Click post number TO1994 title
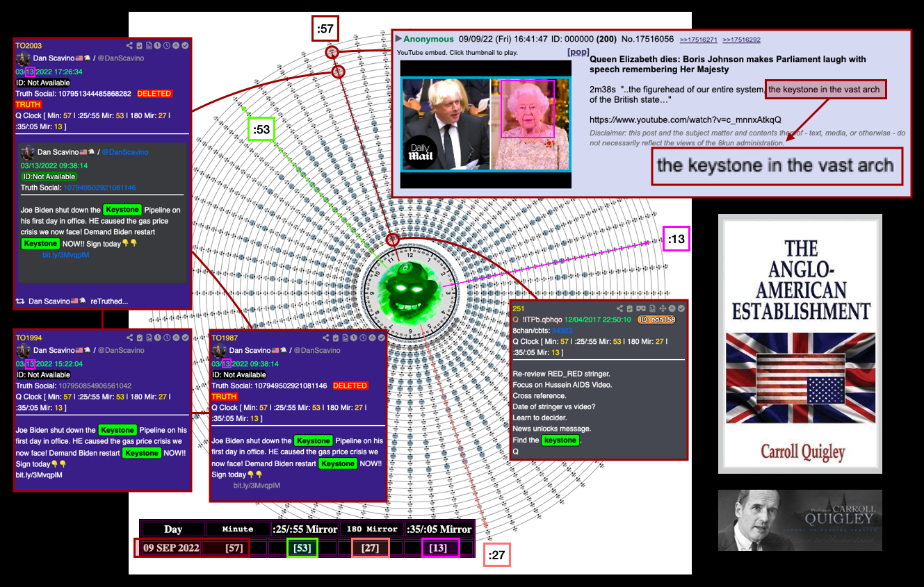924x587 pixels. [x=29, y=338]
